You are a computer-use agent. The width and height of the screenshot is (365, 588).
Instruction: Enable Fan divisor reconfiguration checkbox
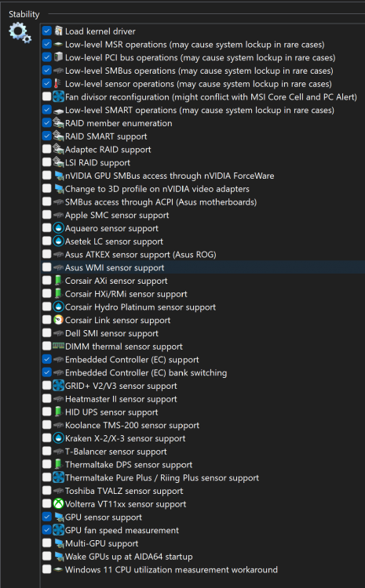[x=46, y=96]
